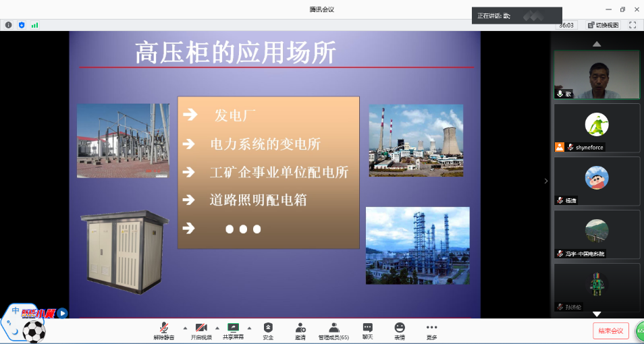Open the 聊天 chat panel
Image resolution: width=644 pixels, height=344 pixels.
pos(367,330)
